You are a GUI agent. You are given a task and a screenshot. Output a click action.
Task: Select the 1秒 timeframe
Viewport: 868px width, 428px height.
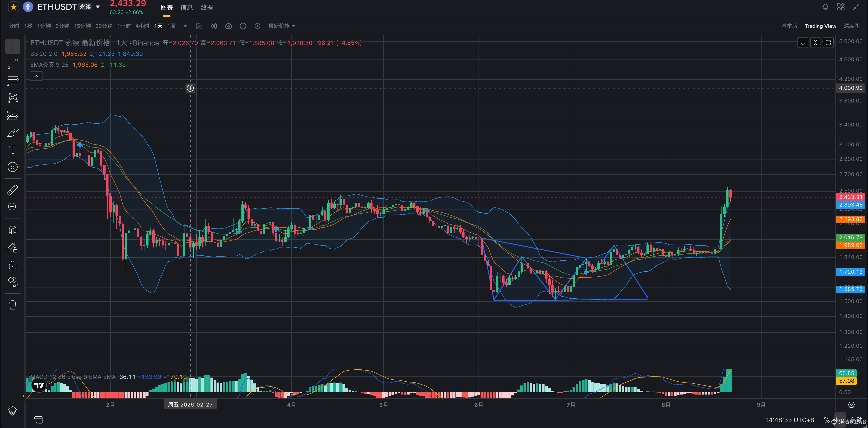[28, 26]
